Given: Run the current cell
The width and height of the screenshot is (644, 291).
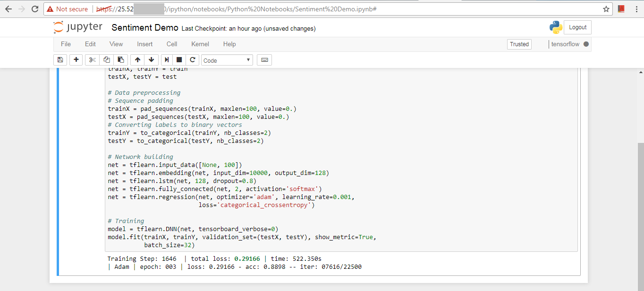Looking at the screenshot, I should (166, 59).
